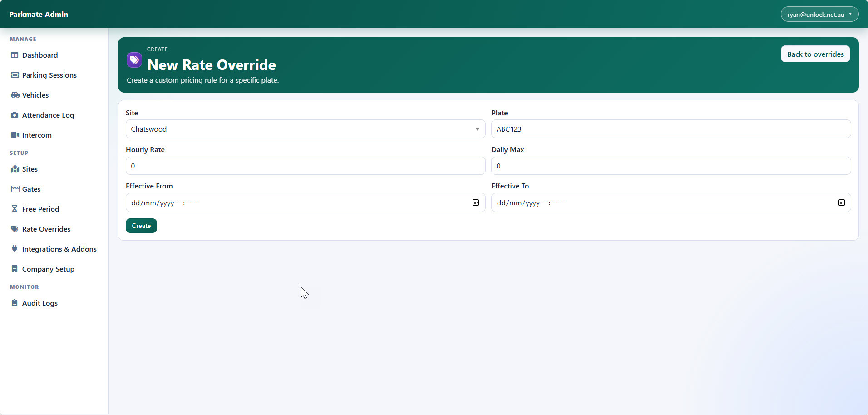Click into the Hourly Rate field
The width and height of the screenshot is (868, 415).
305,166
